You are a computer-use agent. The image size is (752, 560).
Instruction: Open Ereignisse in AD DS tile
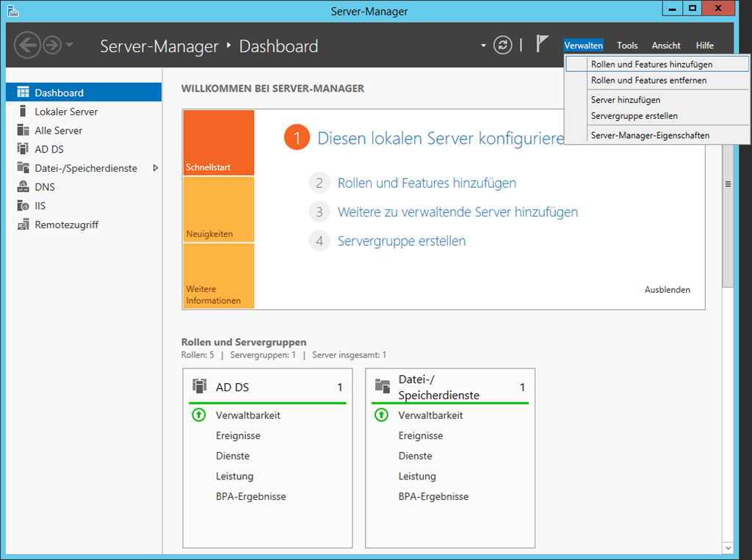(x=238, y=435)
